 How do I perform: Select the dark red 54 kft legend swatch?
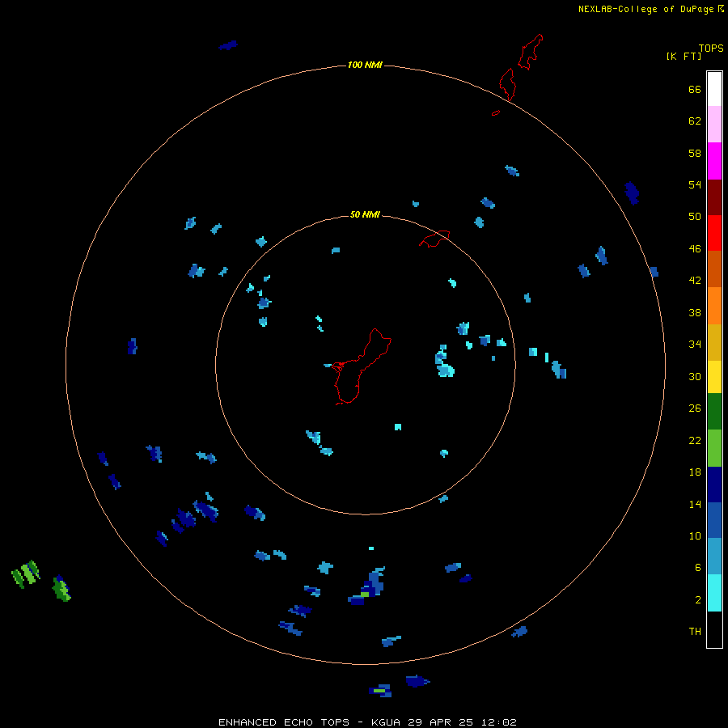(714, 197)
